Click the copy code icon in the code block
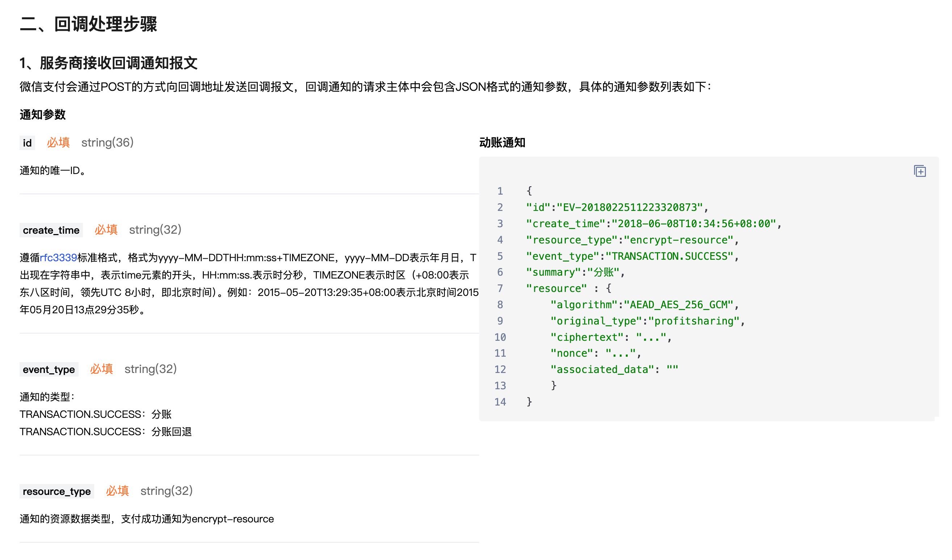Image resolution: width=952 pixels, height=560 pixels. pos(919,171)
